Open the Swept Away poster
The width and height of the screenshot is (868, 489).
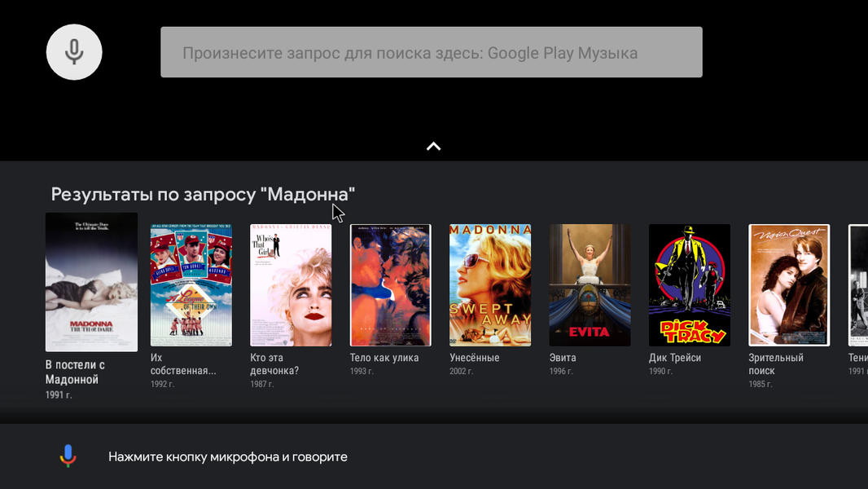(x=490, y=285)
